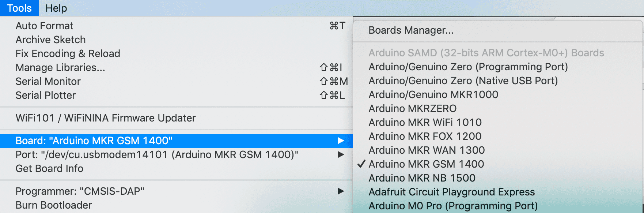Image resolution: width=644 pixels, height=213 pixels.
Task: Launch the Serial Monitor
Action: [48, 81]
